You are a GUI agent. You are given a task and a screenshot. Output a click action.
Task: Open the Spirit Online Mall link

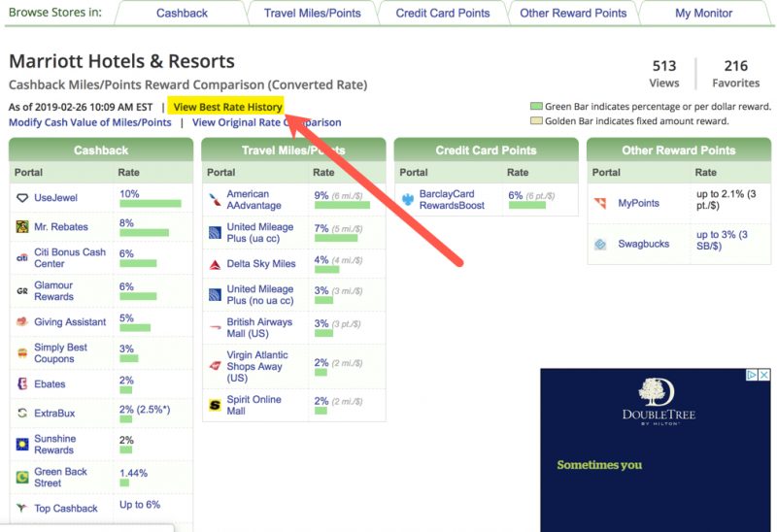[x=253, y=405]
